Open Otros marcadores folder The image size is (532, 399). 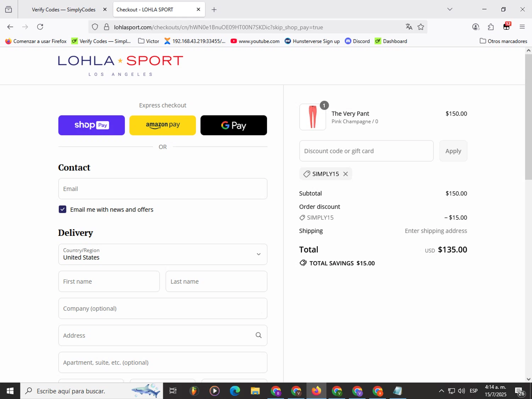tap(503, 41)
